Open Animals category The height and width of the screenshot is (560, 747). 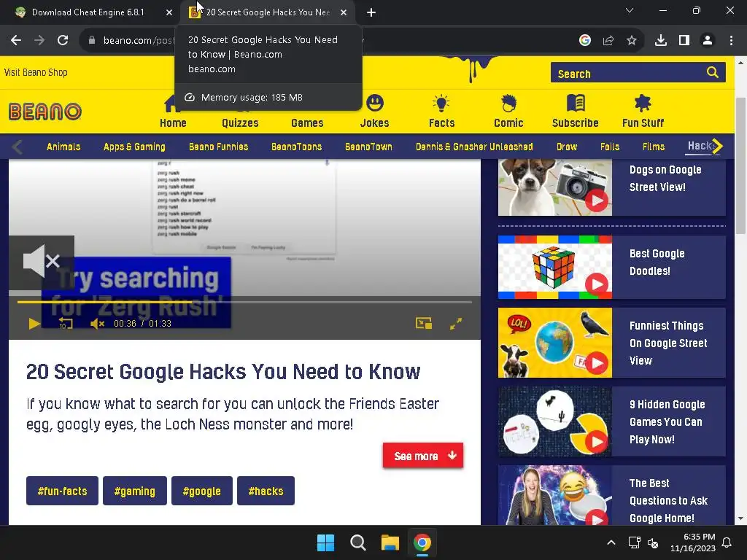click(63, 147)
